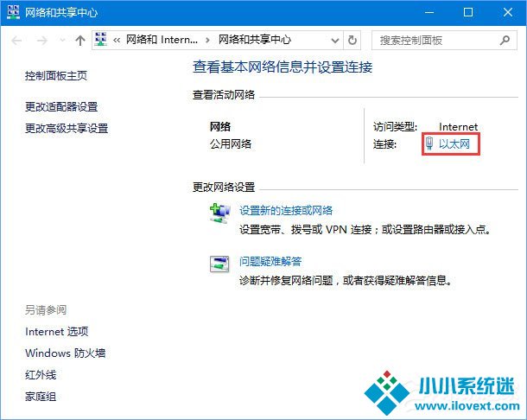The height and width of the screenshot is (420, 527).
Task: Expand the address bar history chevron
Action: point(334,41)
